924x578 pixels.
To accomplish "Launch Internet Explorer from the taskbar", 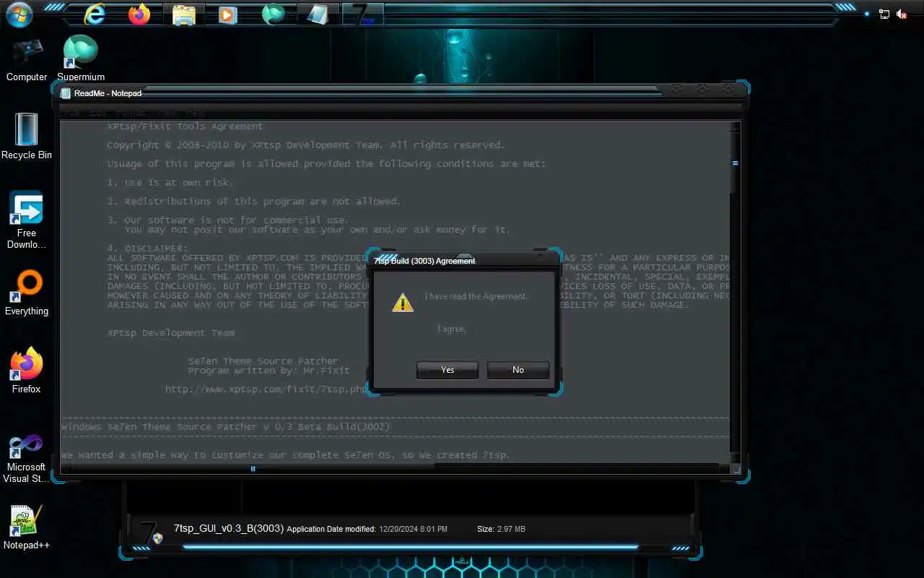I will point(95,14).
